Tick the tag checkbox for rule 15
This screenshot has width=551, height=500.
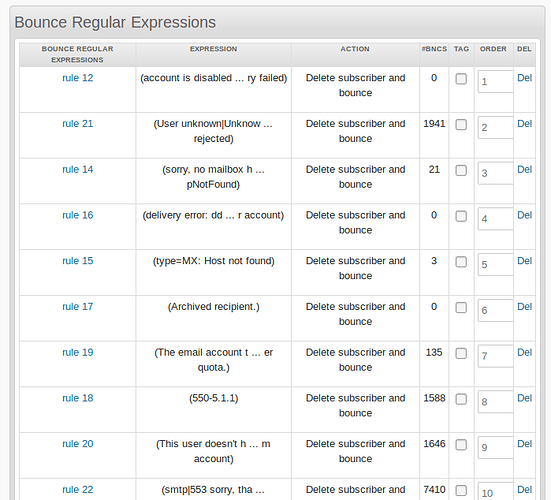[461, 262]
